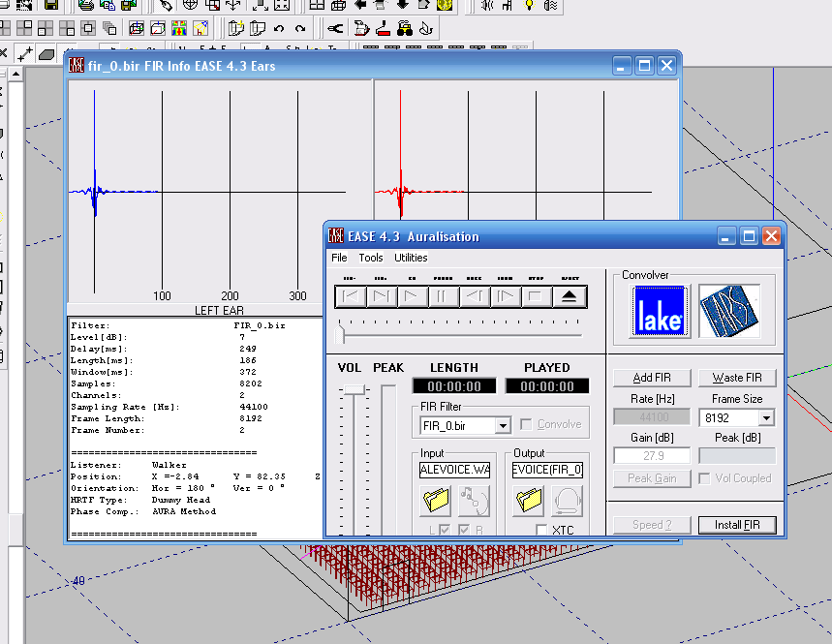Click the light bulb toolbar icon

tap(529, 5)
